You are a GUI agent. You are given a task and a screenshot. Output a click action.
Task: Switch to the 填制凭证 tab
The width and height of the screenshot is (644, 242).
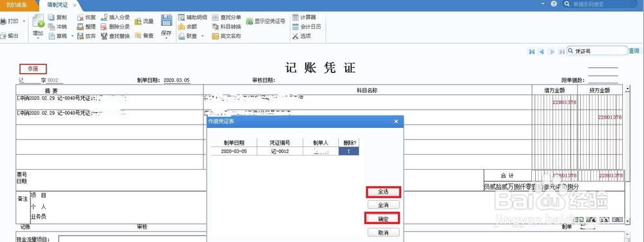point(57,5)
